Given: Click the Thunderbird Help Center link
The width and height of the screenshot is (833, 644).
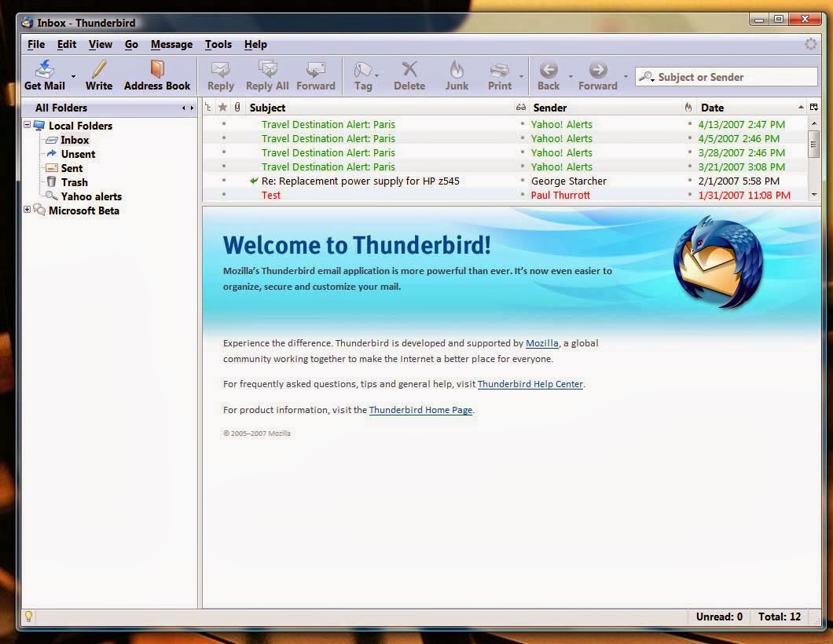Looking at the screenshot, I should (x=530, y=384).
